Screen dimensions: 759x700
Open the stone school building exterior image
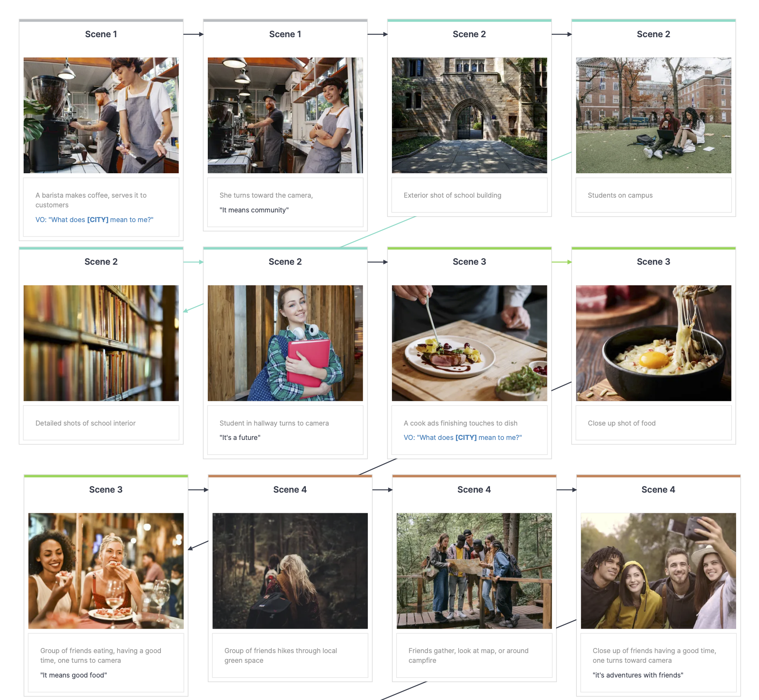[469, 115]
